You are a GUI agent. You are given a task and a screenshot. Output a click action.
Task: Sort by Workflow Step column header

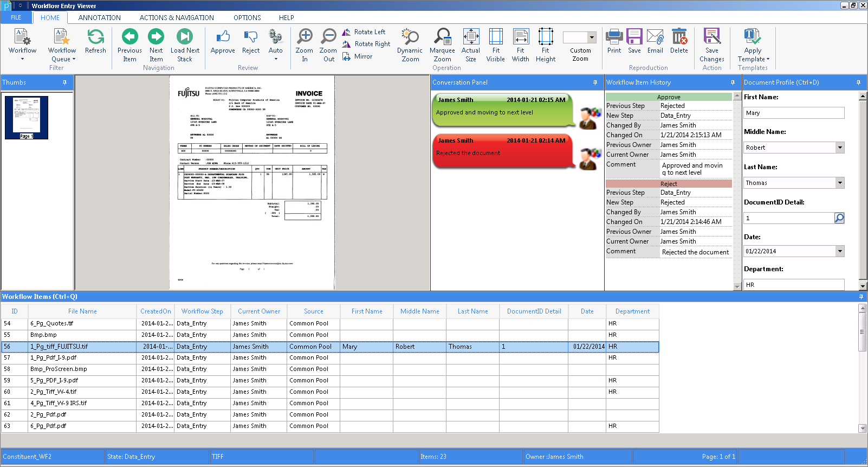pos(202,311)
